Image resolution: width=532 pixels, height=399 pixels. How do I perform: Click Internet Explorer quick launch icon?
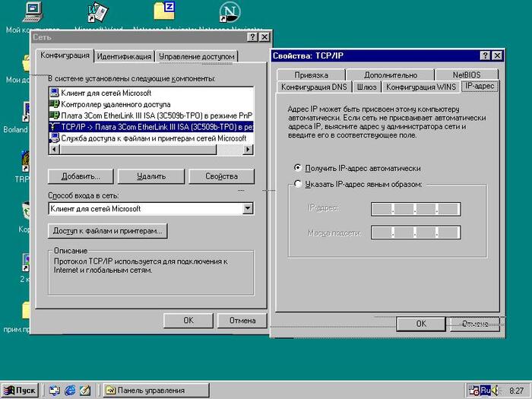(x=71, y=390)
